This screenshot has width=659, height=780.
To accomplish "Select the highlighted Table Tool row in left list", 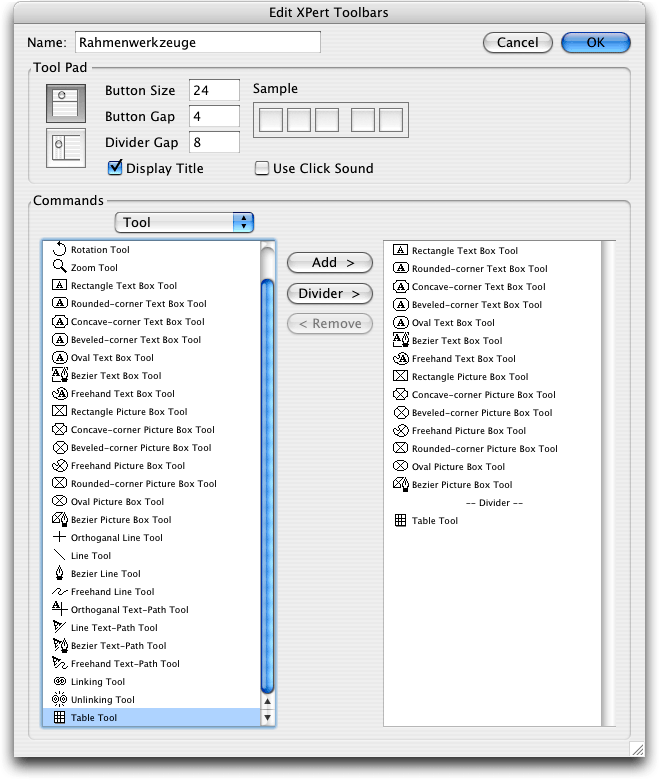I will (x=152, y=717).
